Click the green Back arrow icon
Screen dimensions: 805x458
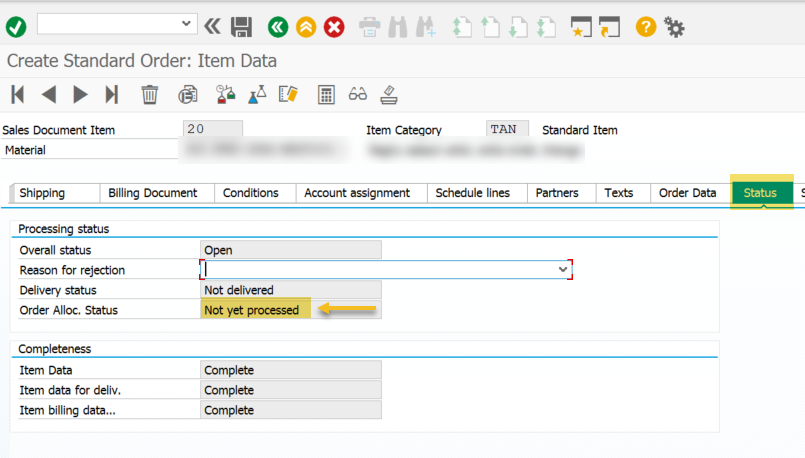pos(278,26)
